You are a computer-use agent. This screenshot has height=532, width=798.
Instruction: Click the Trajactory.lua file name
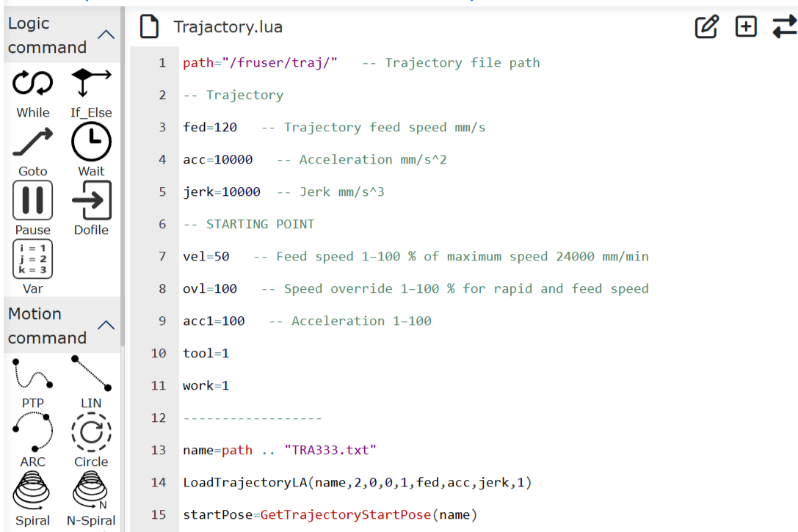[x=228, y=28]
